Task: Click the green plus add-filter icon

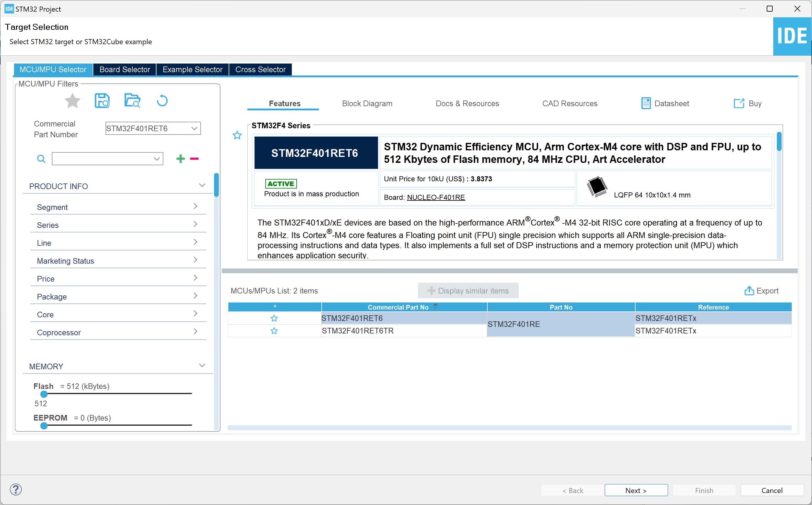Action: pyautogui.click(x=180, y=159)
